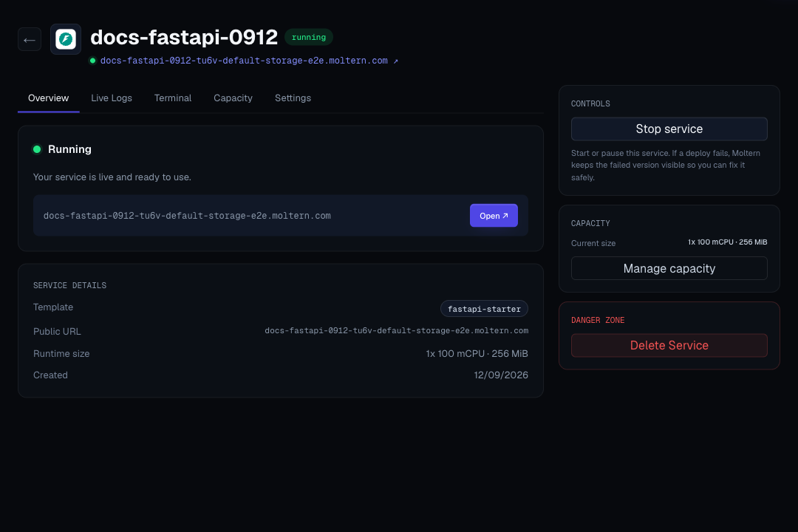Viewport: 798px width, 532px height.
Task: Open the Terminal tab
Action: tap(172, 98)
